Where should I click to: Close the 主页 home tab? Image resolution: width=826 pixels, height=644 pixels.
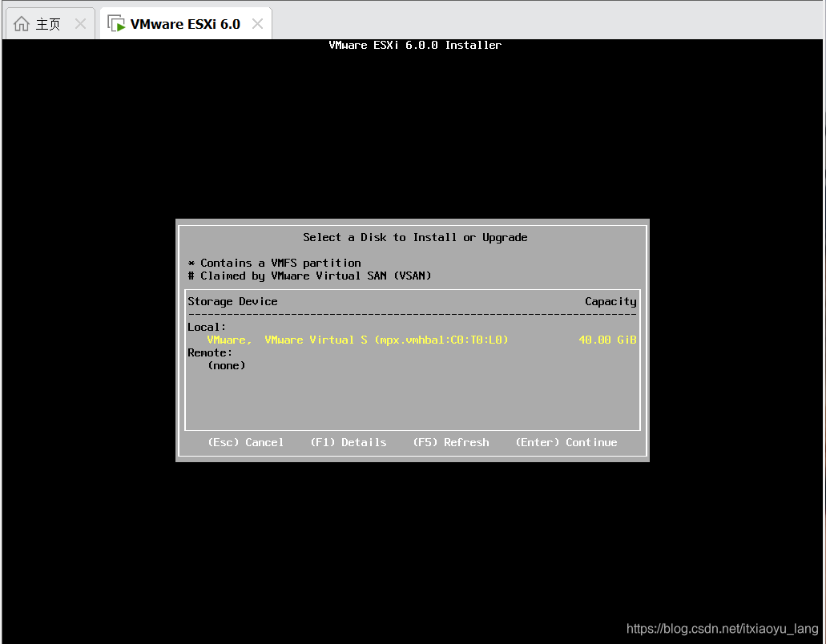coord(80,24)
